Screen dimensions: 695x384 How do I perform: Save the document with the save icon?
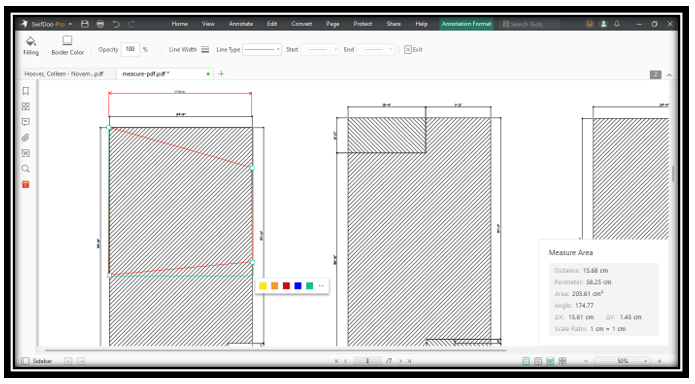(x=85, y=24)
